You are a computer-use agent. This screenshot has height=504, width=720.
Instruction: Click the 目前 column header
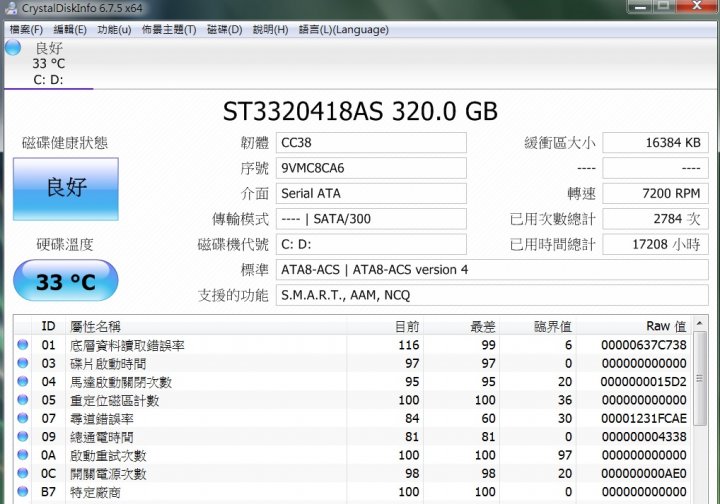tap(384, 326)
